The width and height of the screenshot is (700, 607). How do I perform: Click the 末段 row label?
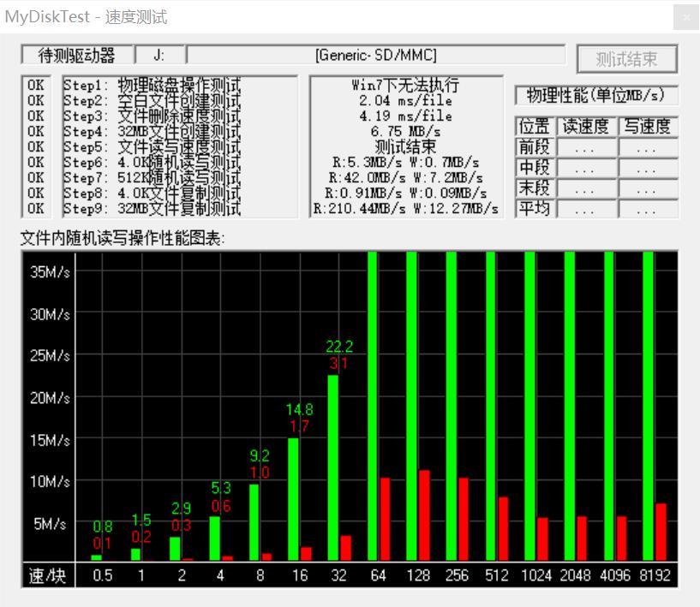[x=535, y=188]
